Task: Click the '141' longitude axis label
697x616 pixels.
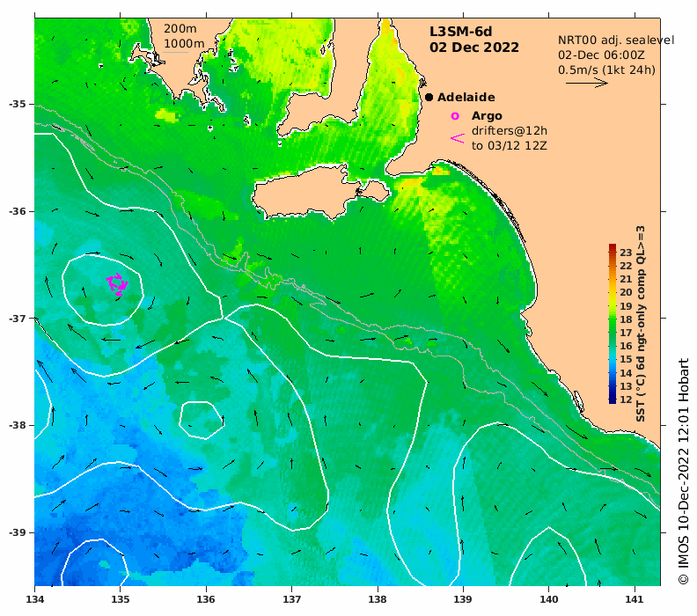Action: (x=635, y=599)
